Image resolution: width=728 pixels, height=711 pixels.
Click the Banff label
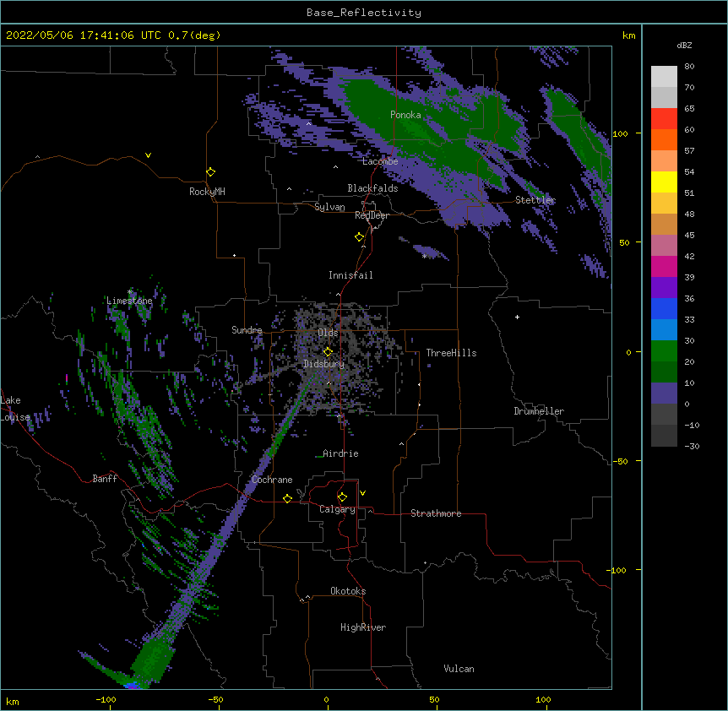tap(105, 479)
